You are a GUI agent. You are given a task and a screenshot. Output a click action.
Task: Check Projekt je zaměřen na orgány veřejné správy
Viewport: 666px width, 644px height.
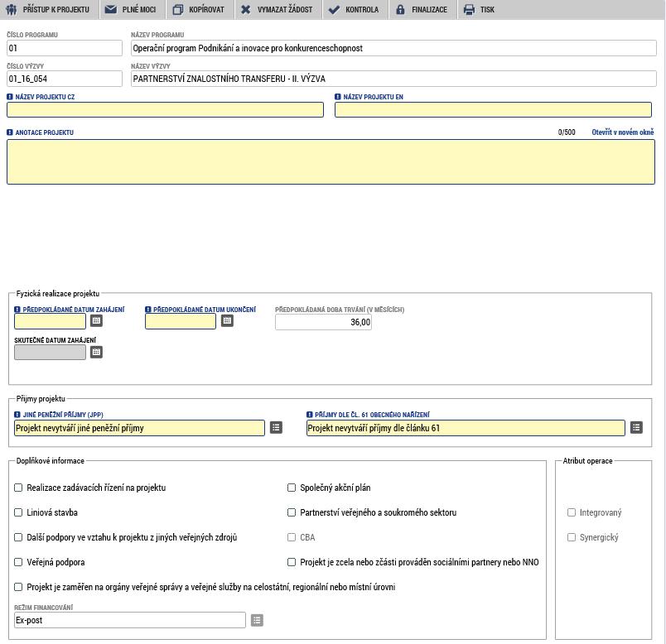coord(18,587)
